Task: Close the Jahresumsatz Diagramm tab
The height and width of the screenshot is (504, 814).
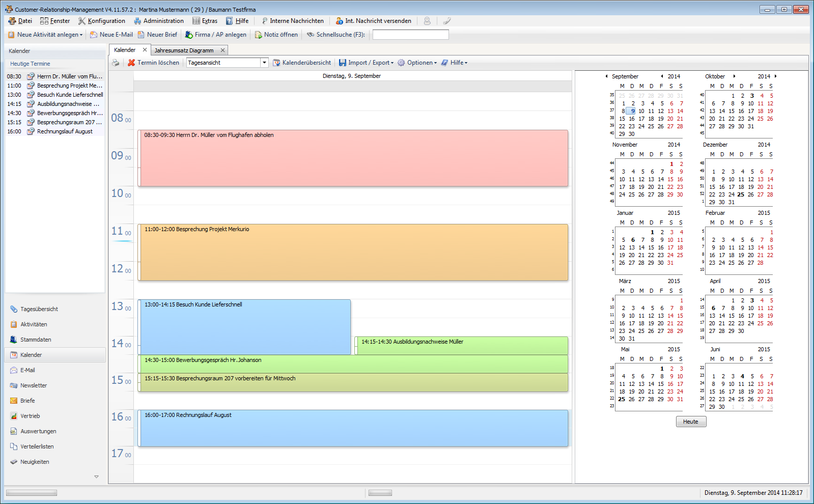Action: click(222, 50)
